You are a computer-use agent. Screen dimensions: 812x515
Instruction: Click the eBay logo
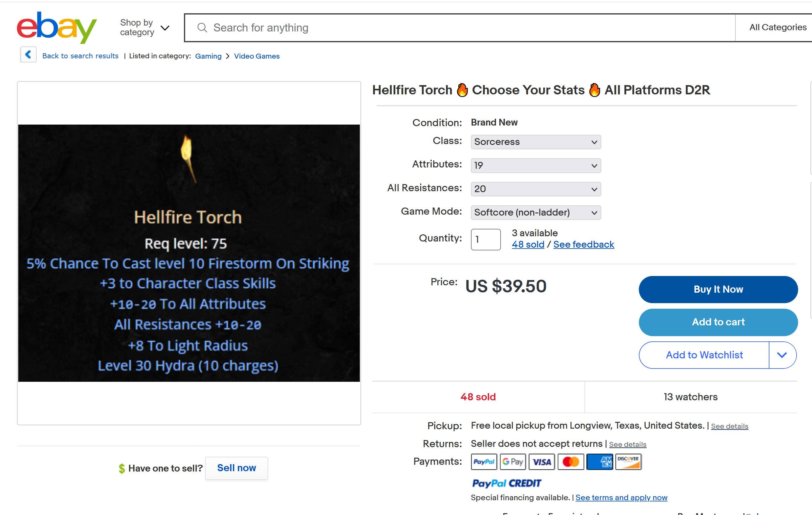[x=57, y=27]
